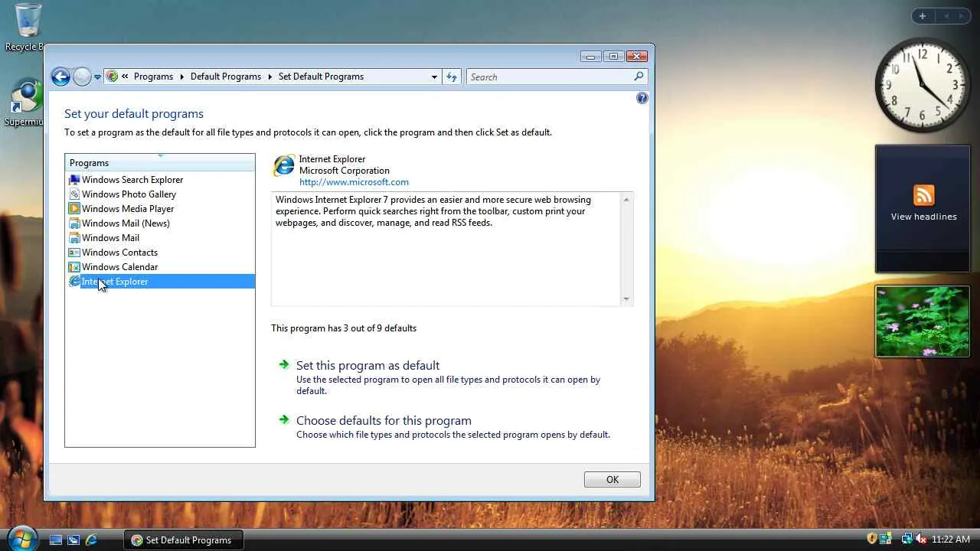Click Show Desktop in Quick Launch
This screenshot has height=551, width=980.
(x=56, y=540)
